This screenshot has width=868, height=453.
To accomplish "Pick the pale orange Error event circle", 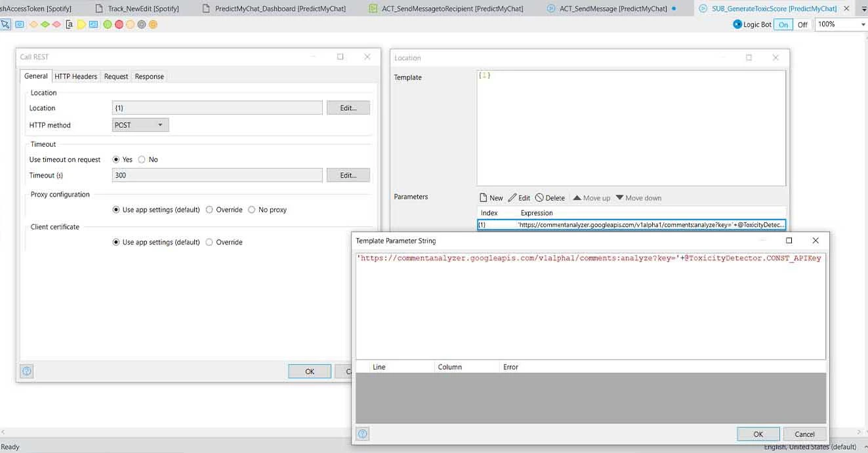I will point(130,24).
